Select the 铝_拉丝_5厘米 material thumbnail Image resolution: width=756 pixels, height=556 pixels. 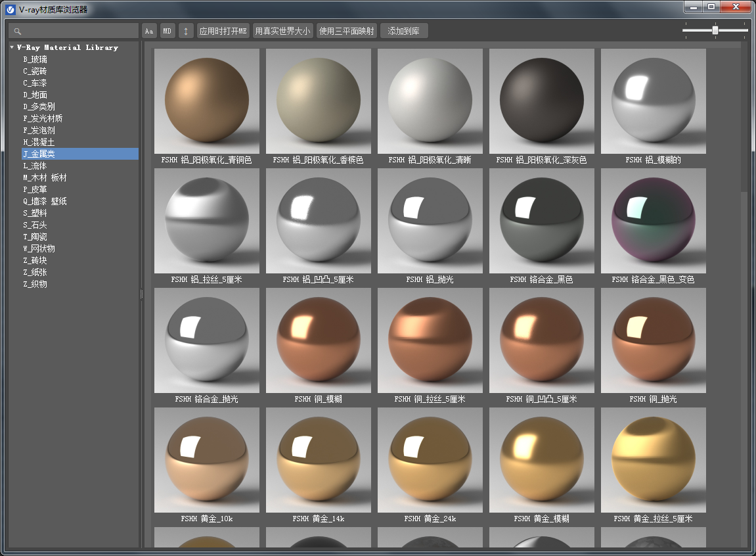(207, 221)
